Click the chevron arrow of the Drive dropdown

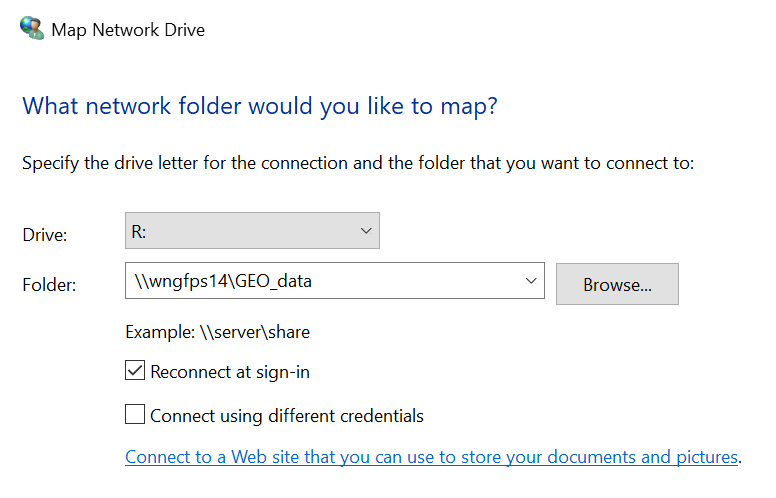(x=364, y=232)
